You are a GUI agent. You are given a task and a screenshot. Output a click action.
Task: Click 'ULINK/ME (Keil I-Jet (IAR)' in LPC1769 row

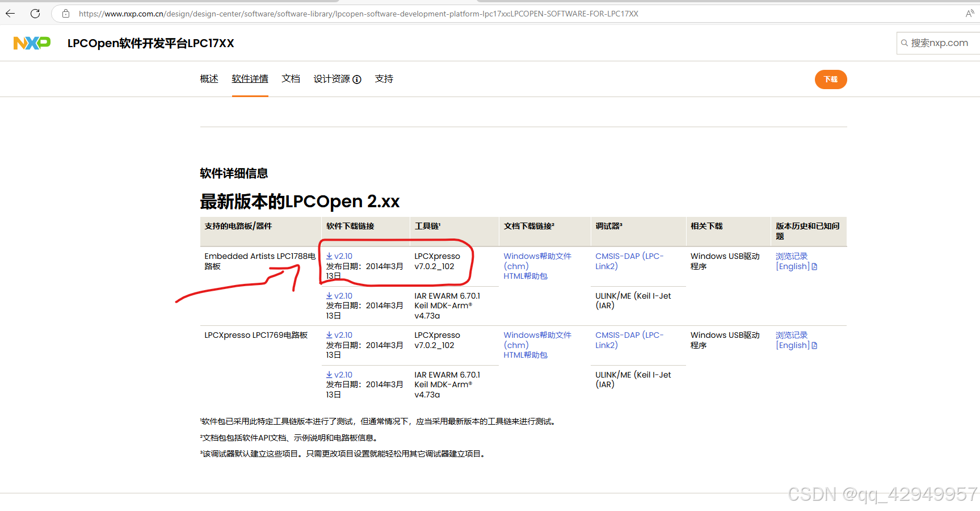click(x=633, y=380)
